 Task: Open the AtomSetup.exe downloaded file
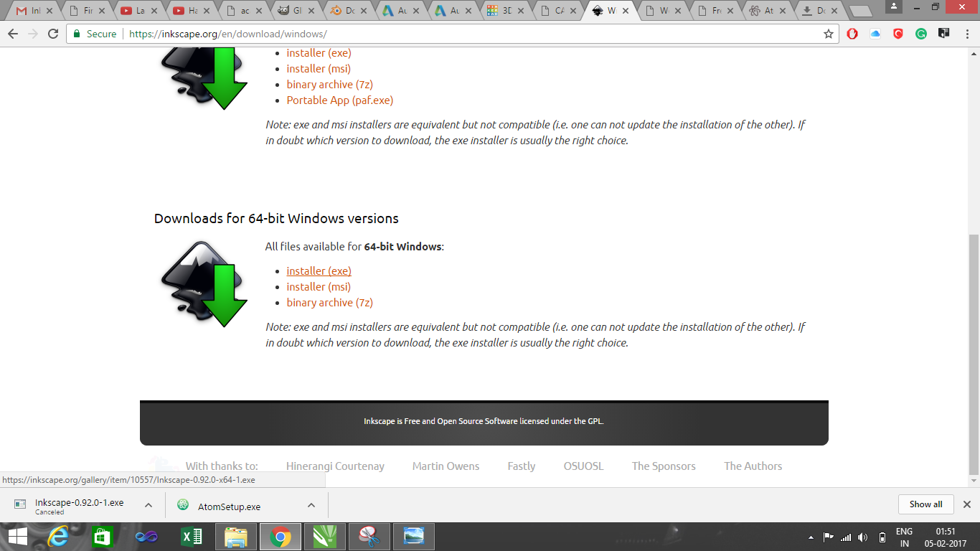coord(229,507)
